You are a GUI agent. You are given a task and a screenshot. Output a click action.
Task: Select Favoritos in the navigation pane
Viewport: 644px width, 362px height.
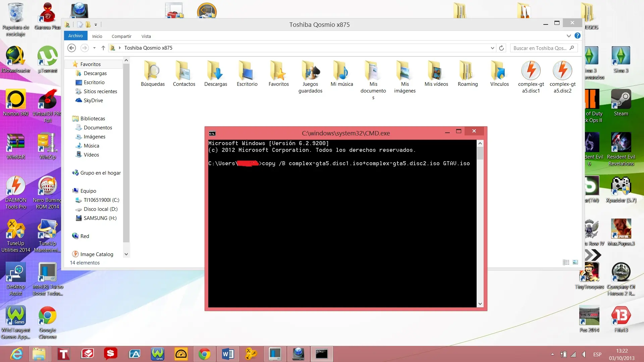90,64
